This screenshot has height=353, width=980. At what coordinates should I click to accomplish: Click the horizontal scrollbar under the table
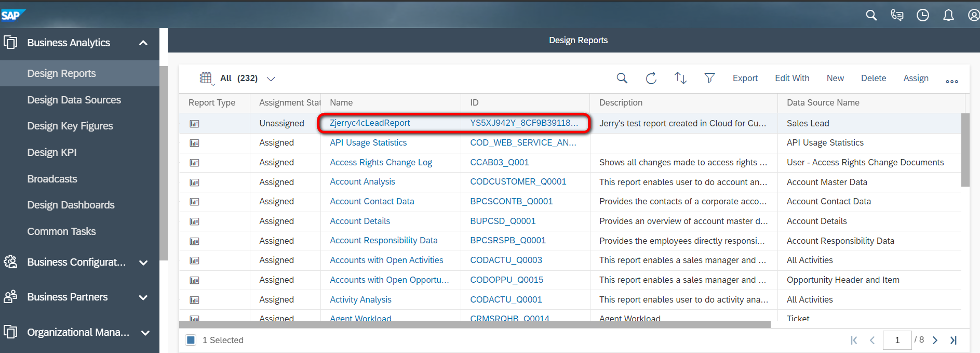pos(475,324)
